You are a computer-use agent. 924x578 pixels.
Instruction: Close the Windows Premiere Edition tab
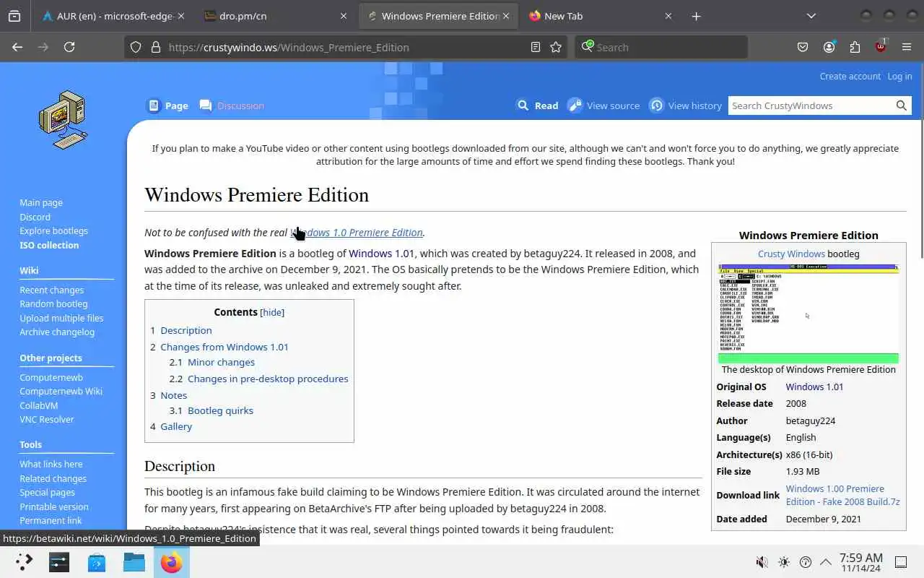(x=506, y=16)
